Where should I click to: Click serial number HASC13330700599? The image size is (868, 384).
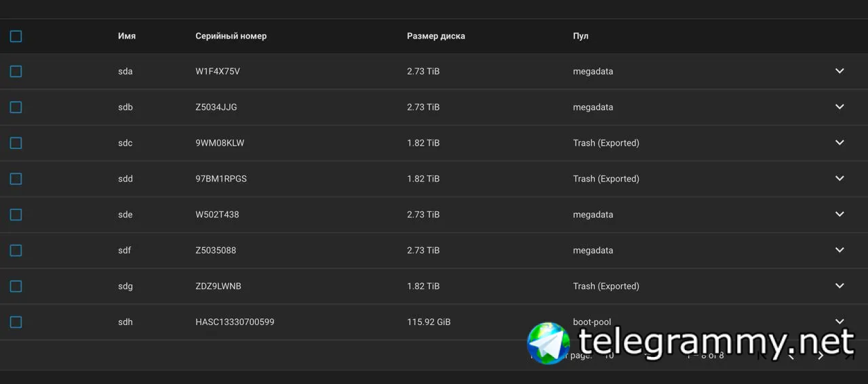235,322
